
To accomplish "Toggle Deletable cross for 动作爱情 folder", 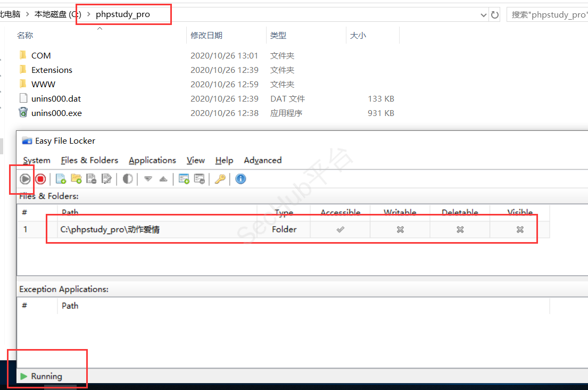I will tap(460, 229).
